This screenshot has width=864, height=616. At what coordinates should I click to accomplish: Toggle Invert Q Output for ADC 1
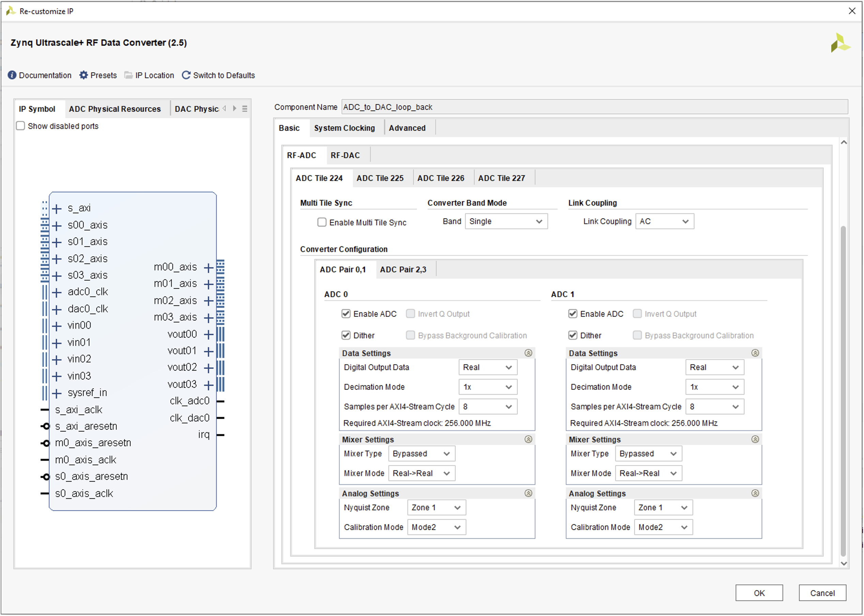point(637,313)
